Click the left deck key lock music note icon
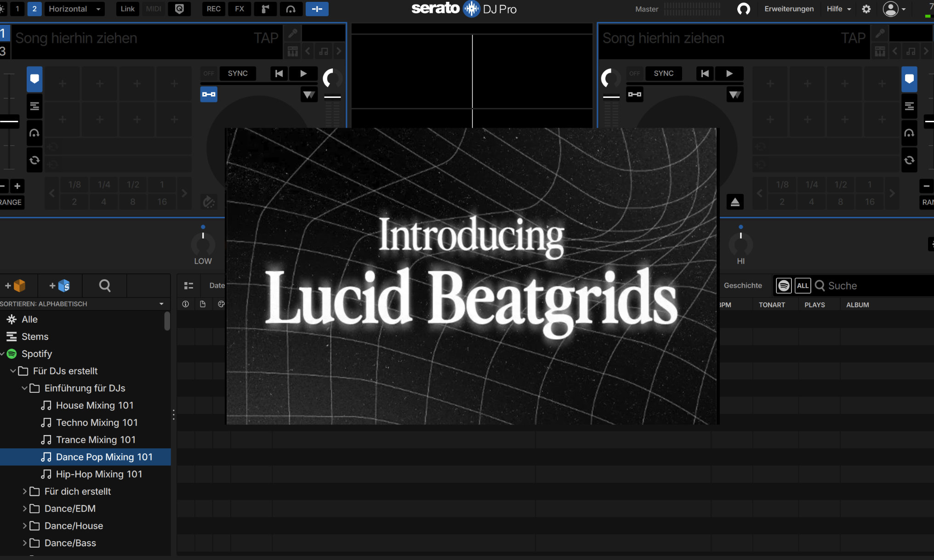The width and height of the screenshot is (934, 560). click(x=324, y=51)
